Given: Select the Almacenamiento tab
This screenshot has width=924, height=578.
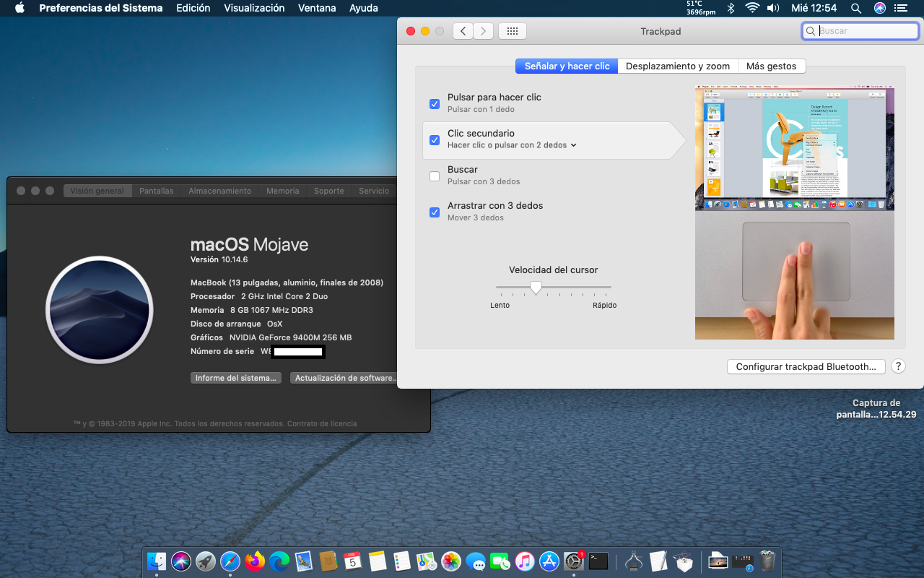Looking at the screenshot, I should point(219,191).
